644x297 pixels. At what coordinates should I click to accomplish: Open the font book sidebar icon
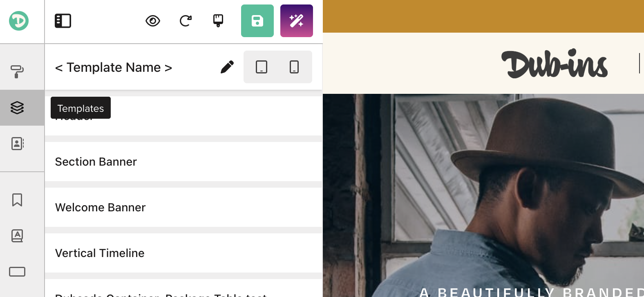click(17, 236)
